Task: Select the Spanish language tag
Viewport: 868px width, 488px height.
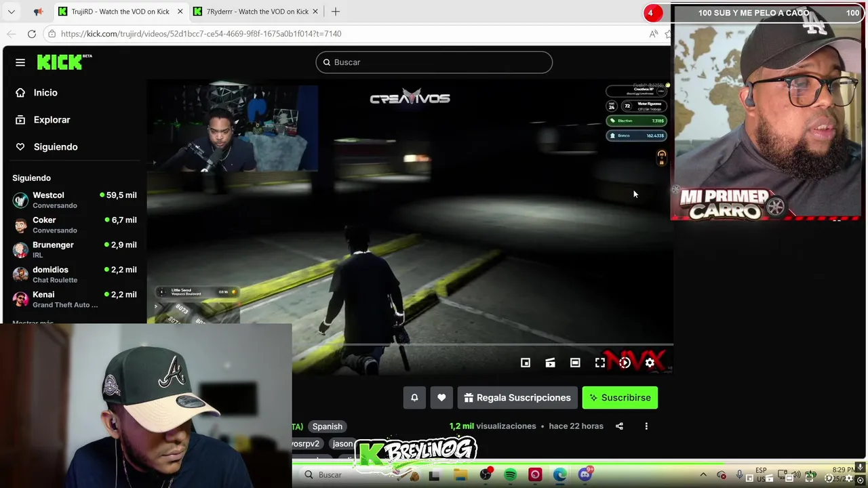Action: coord(328,426)
